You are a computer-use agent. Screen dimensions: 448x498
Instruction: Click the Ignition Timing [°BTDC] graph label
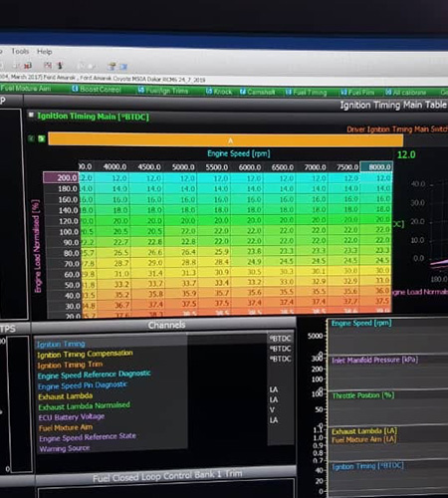coord(367,466)
